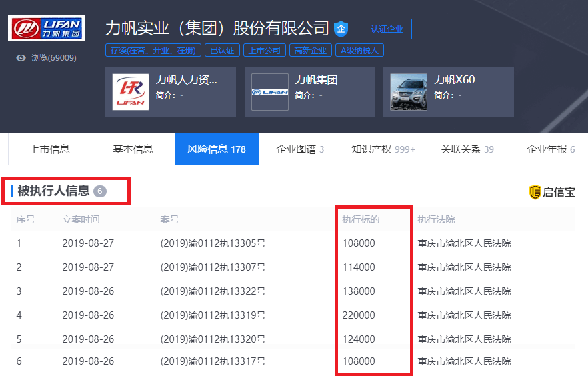Click case number (2019)渝0112执13305号

213,243
